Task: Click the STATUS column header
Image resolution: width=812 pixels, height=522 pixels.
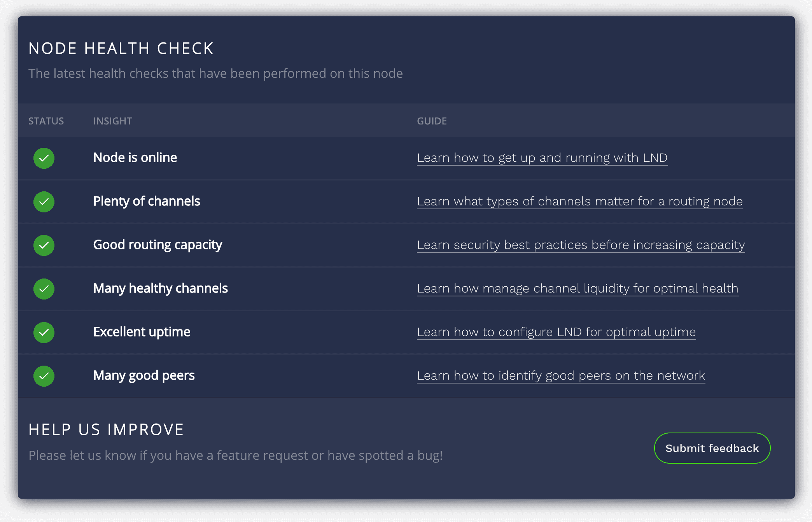Action: coord(46,121)
